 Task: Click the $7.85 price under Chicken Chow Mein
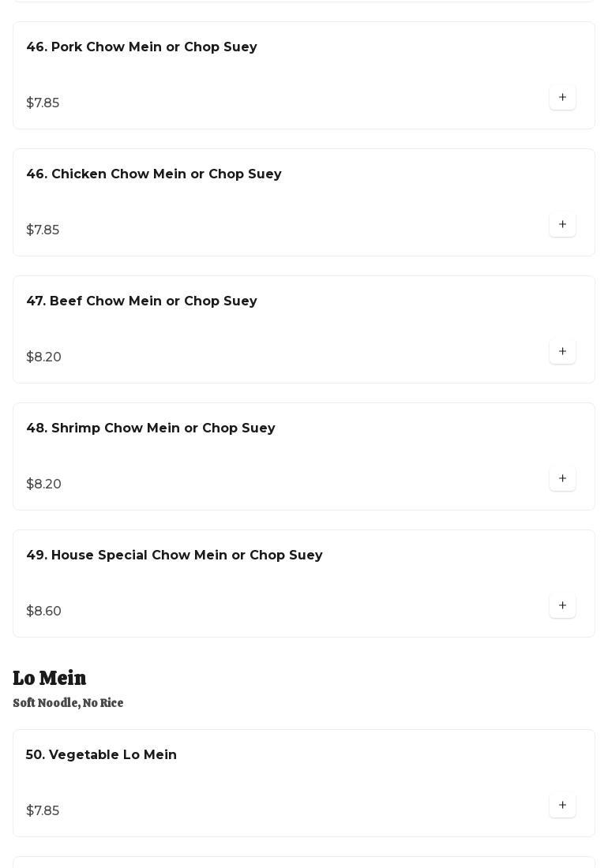43,230
